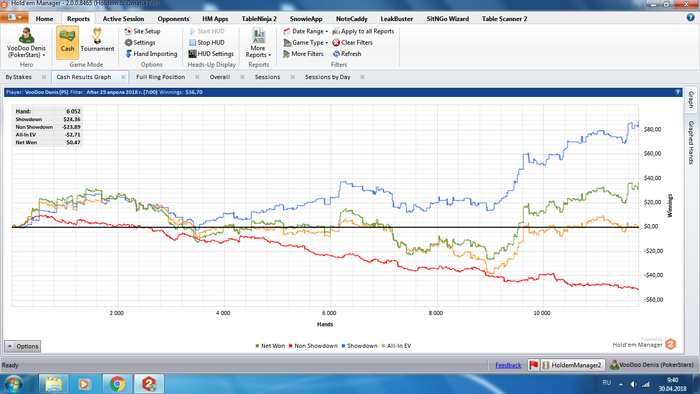Click the blue Showdown legend swatch
This screenshot has height=394, width=700.
pyautogui.click(x=343, y=346)
